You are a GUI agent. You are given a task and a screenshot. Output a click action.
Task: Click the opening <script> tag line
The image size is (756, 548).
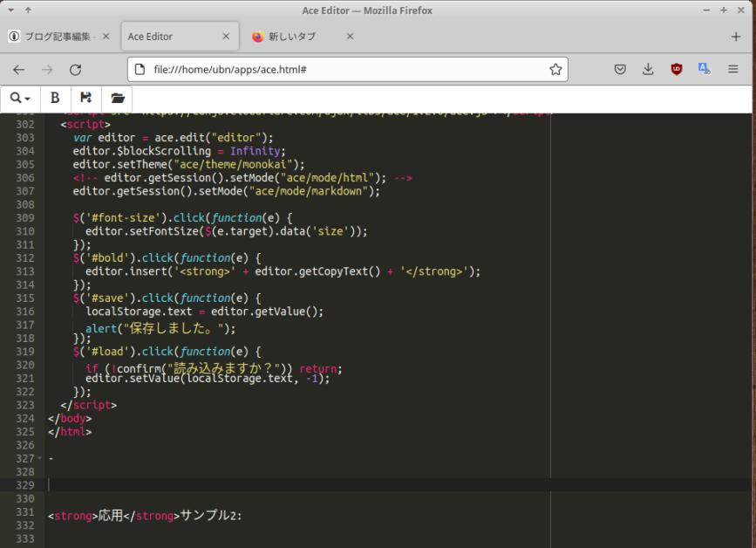(x=85, y=125)
